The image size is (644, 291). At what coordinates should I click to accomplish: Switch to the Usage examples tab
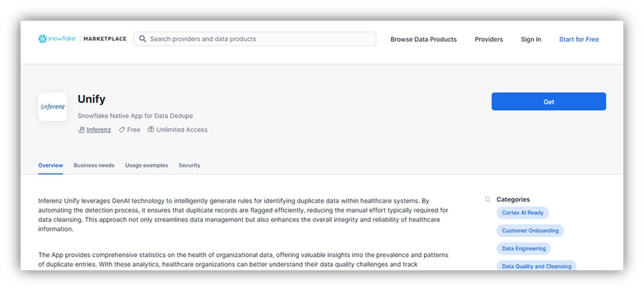[146, 165]
